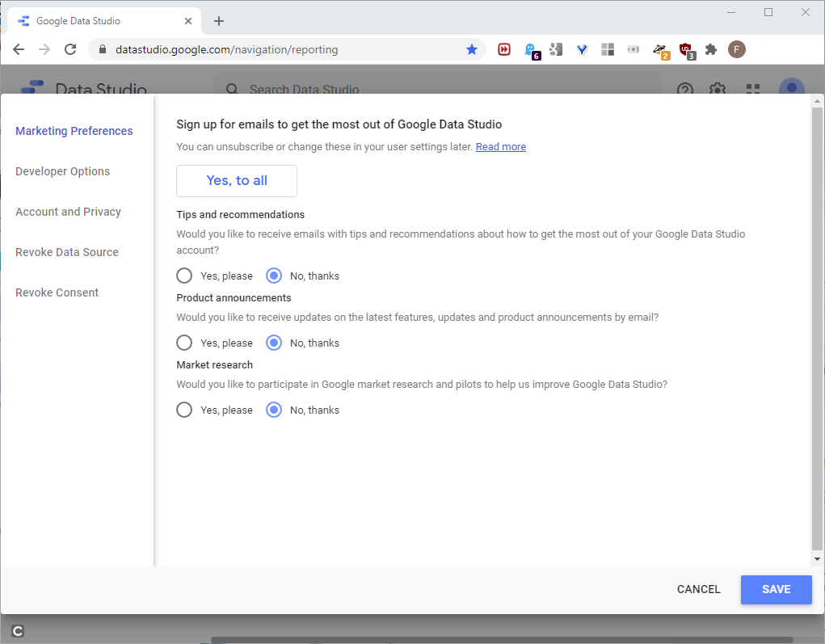Go to Revoke Data Source section
Screen dimensions: 825x644
(x=67, y=252)
